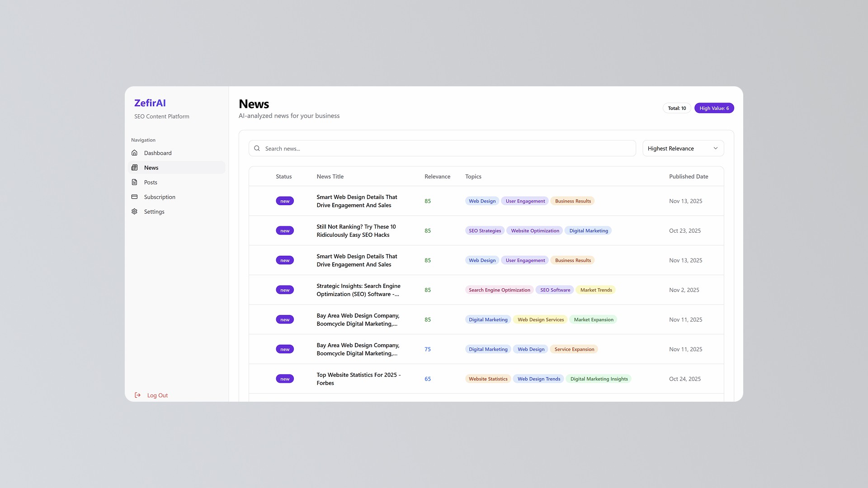Click the Relevance column header

(437, 177)
